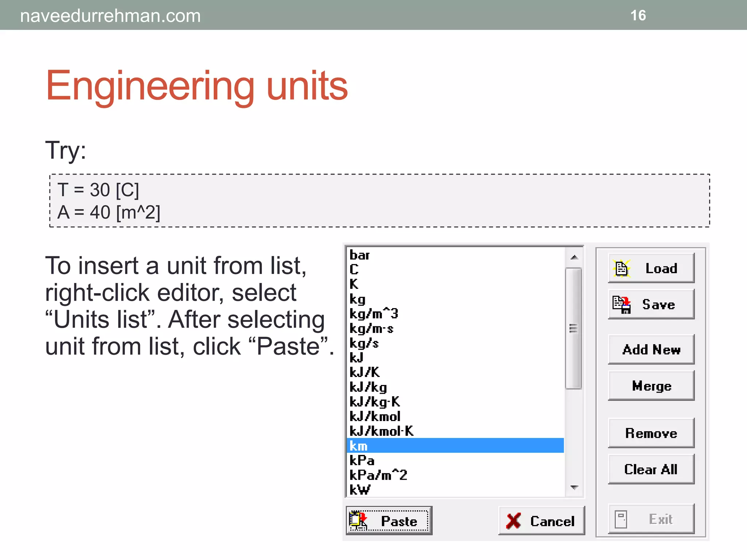The height and width of the screenshot is (560, 747).
Task: Click the Exit door icon
Action: [x=621, y=519]
